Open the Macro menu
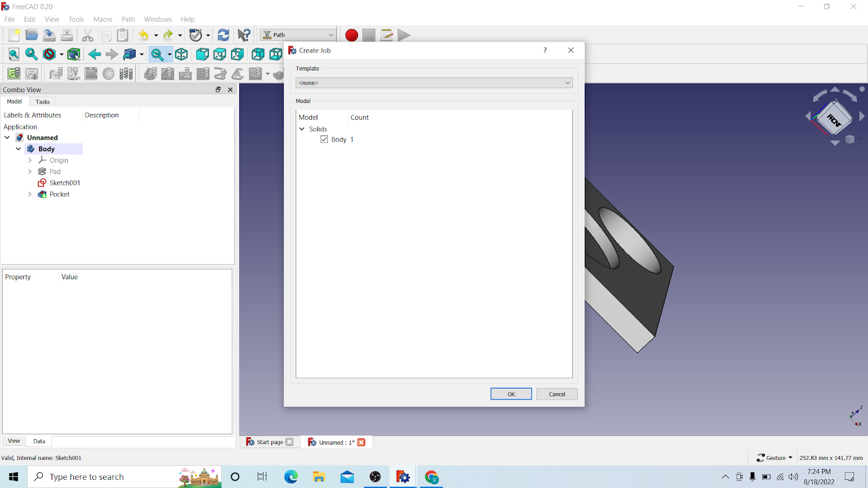Screen dimensions: 868x488 click(x=103, y=19)
